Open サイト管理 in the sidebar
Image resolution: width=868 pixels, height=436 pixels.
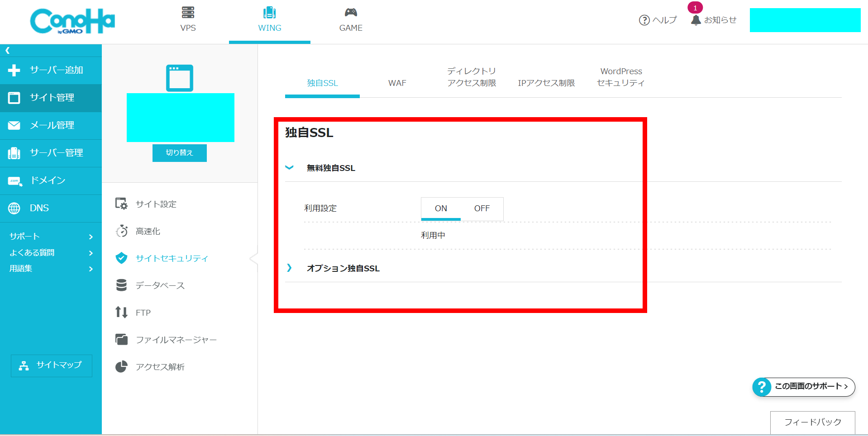click(51, 98)
